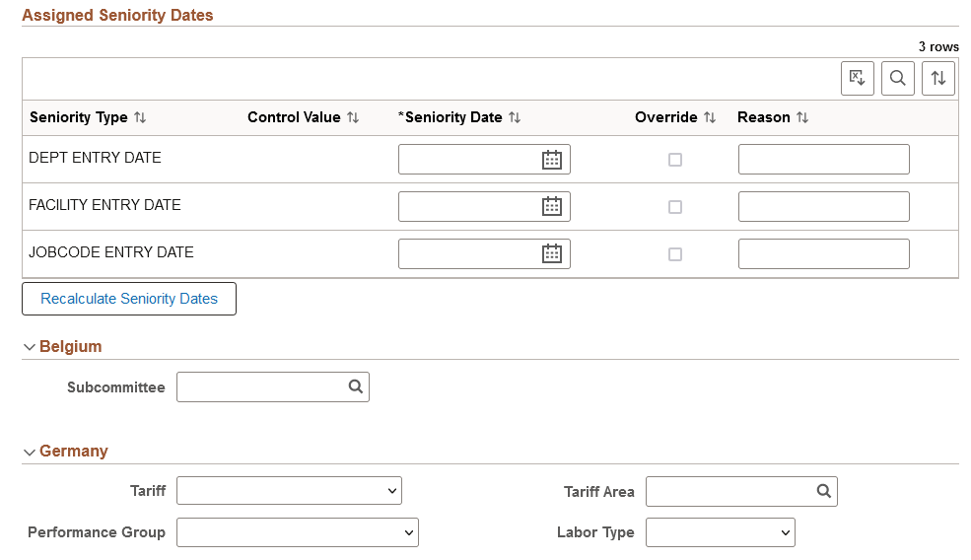Check Override for JOBCODE ENTRY DATE

point(675,254)
